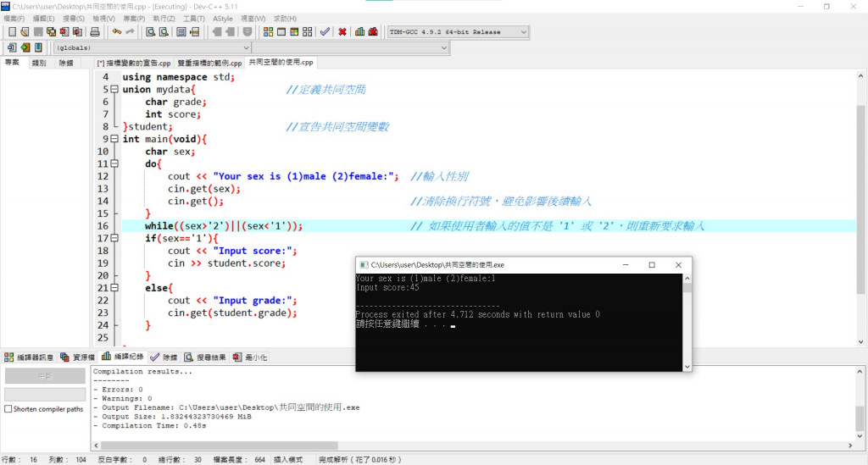Click the greyed 中斷 button in compile panel
This screenshot has width=868, height=465.
pos(45,376)
